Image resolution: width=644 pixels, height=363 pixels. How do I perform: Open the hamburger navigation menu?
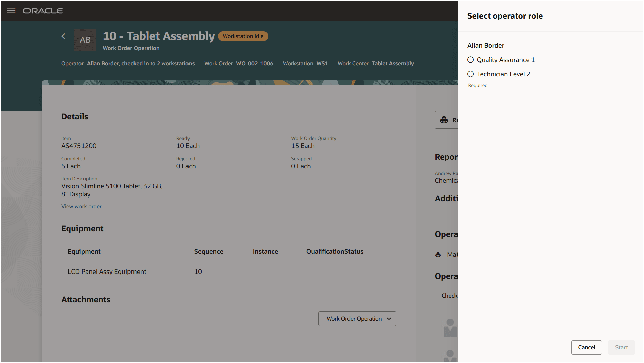(11, 11)
